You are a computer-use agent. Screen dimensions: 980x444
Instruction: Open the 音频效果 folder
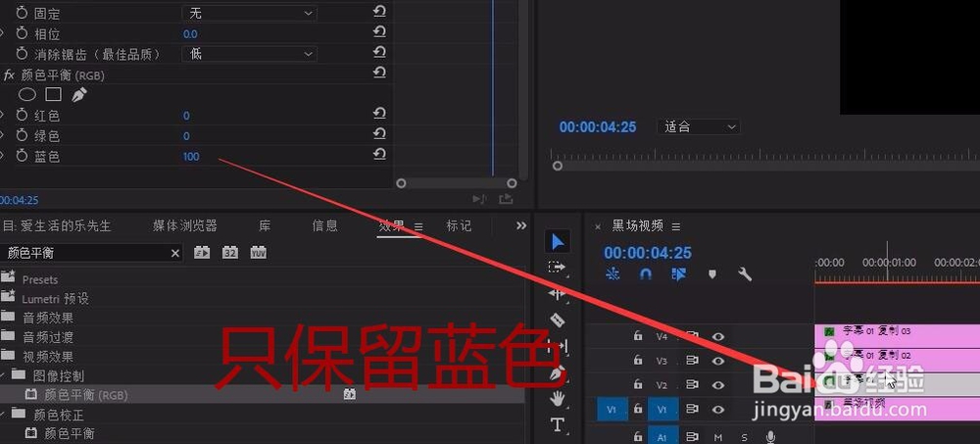(x=48, y=319)
